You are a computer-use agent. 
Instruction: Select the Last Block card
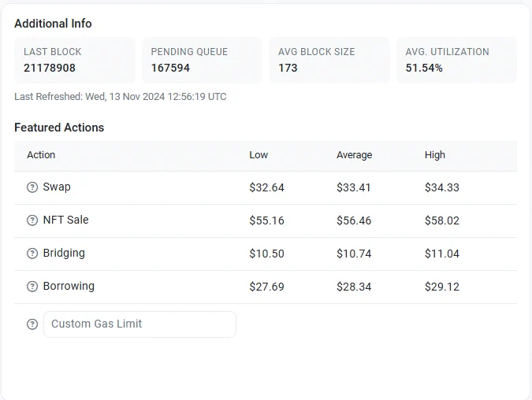coord(75,60)
